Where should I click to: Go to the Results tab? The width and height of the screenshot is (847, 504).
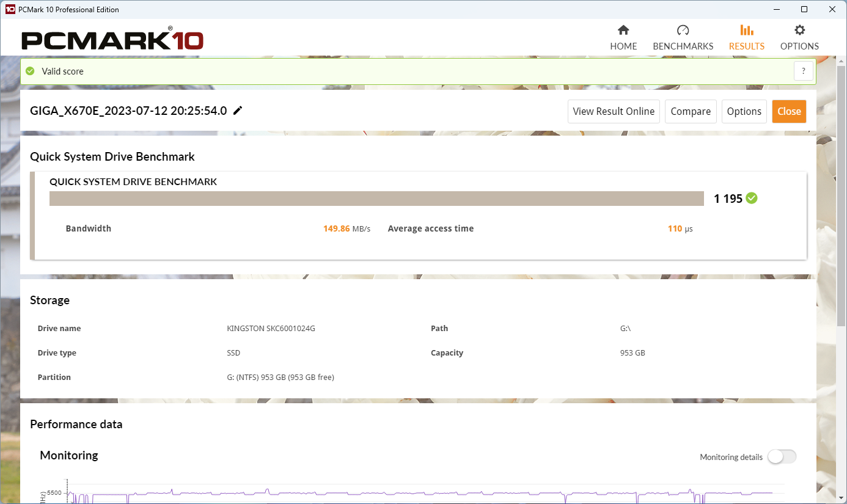pyautogui.click(x=746, y=38)
